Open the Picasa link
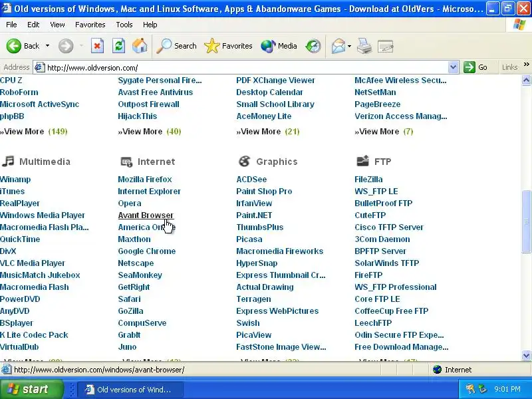The image size is (532, 399). pos(249,239)
